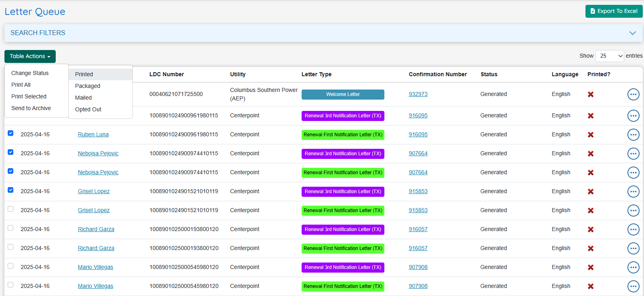This screenshot has height=296, width=644.
Task: Click not-printed X icon in Welcome Letter row
Action: pos(591,94)
